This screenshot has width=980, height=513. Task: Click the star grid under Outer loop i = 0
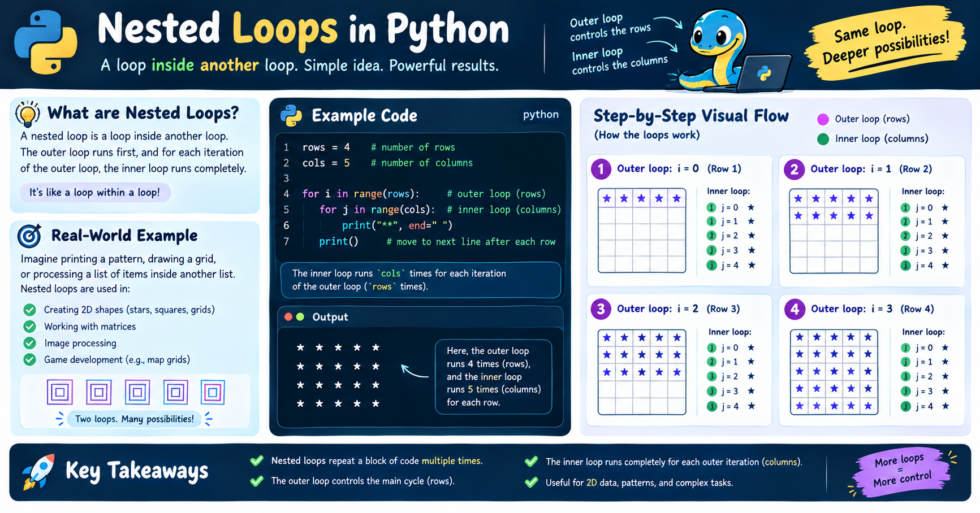642,231
